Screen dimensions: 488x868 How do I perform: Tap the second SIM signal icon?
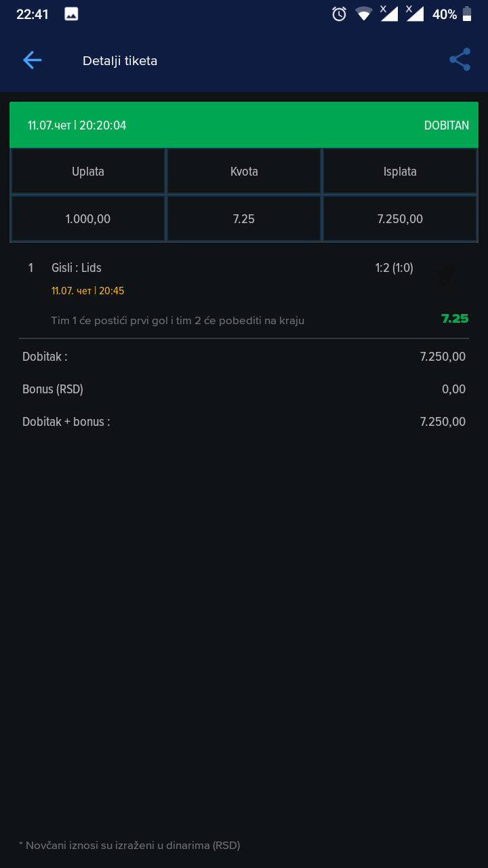(x=414, y=13)
